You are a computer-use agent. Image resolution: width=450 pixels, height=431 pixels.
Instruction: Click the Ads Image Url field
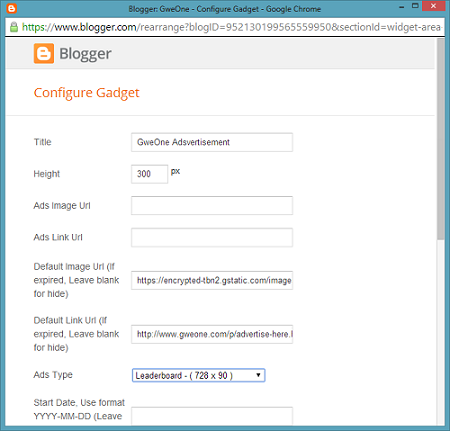(x=212, y=206)
